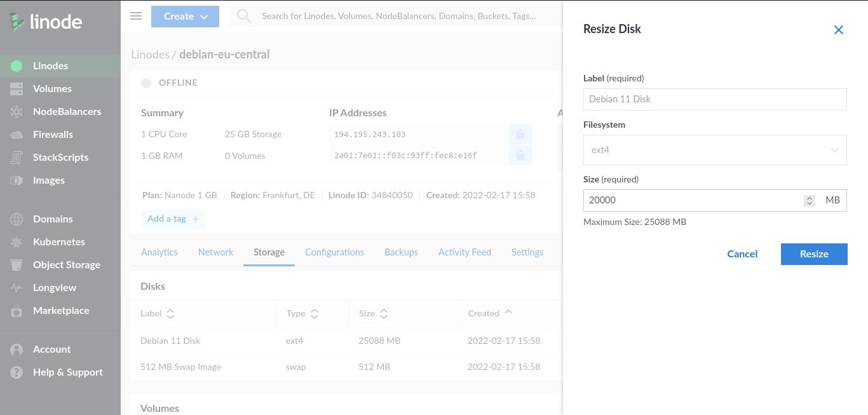Click the Maximum Size: 25088 MB text
Viewport: 868px width, 415px height.
tap(635, 222)
